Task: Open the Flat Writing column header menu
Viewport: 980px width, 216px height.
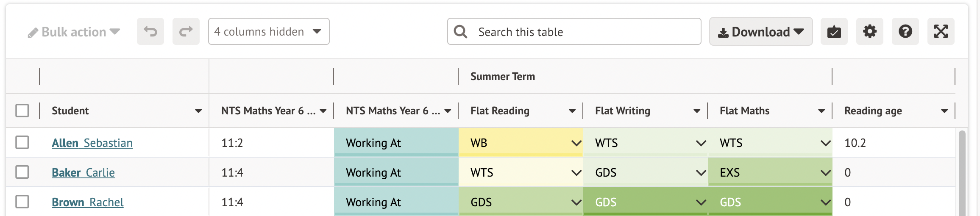Action: (x=696, y=111)
